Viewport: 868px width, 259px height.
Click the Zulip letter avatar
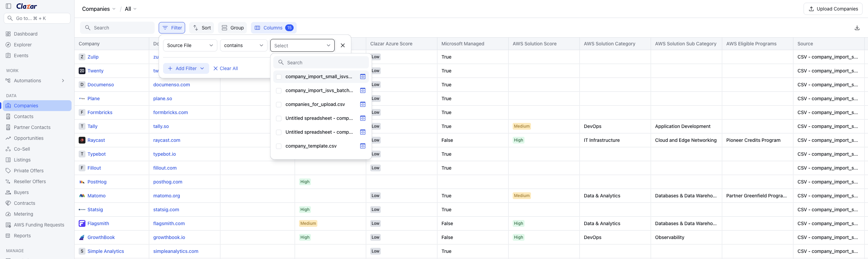click(82, 57)
